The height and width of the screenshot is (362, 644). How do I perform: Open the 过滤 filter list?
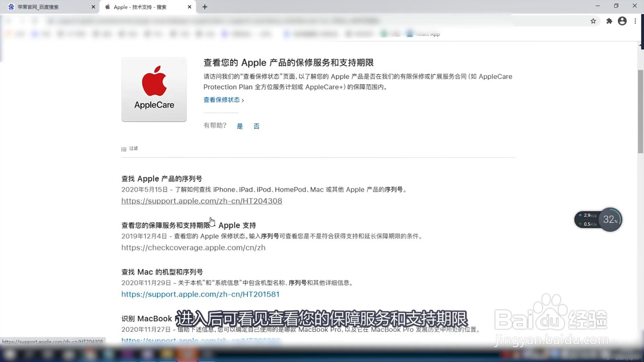pyautogui.click(x=130, y=148)
